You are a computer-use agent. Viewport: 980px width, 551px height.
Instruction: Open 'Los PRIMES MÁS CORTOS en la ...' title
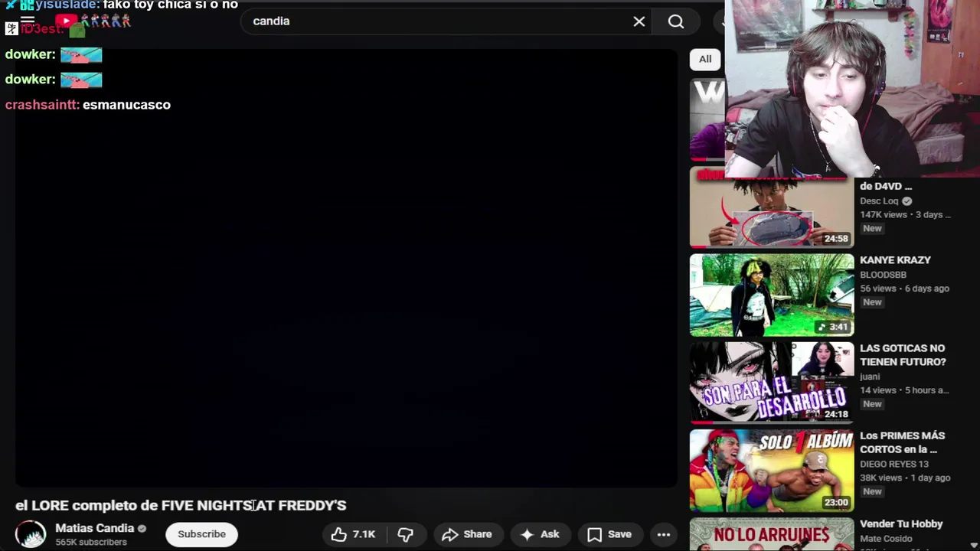tap(902, 442)
